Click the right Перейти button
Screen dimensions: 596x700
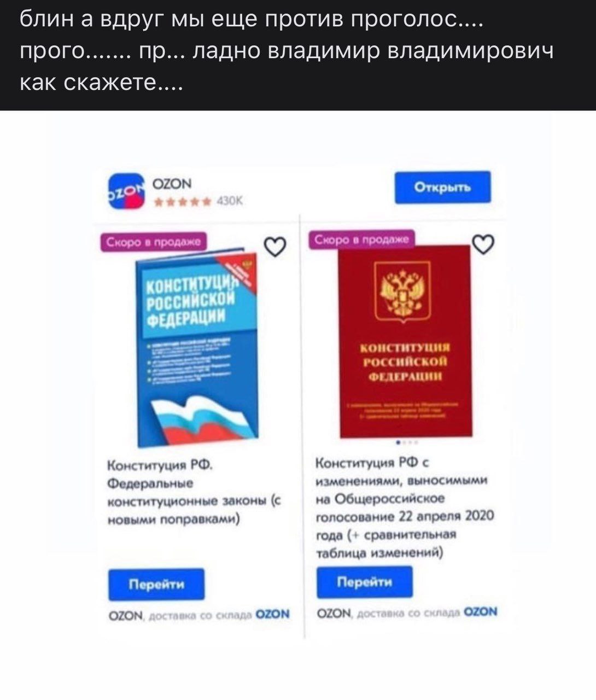(365, 582)
